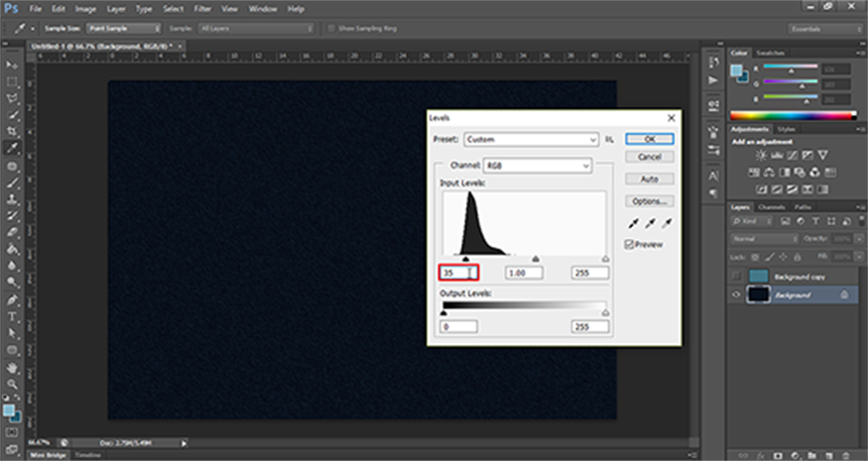The width and height of the screenshot is (868, 461).
Task: Expand the Essentials workspace dropdown
Action: 825,30
